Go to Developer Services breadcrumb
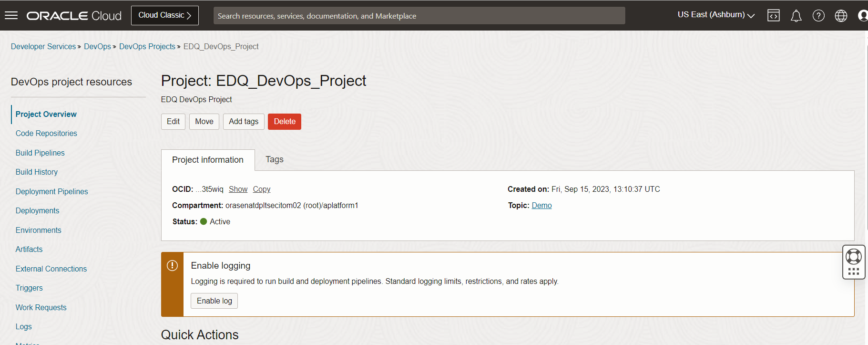Screen dimensions: 868x345 (43, 46)
